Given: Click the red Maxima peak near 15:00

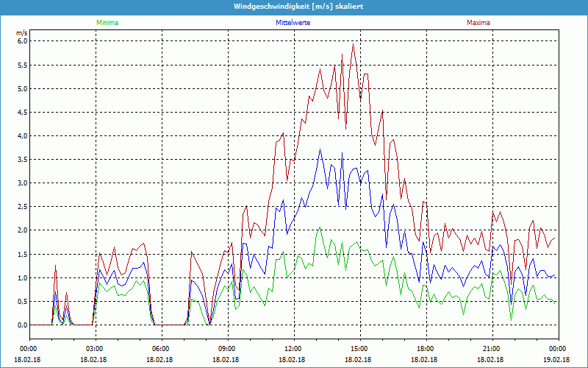Looking at the screenshot, I should click(353, 44).
